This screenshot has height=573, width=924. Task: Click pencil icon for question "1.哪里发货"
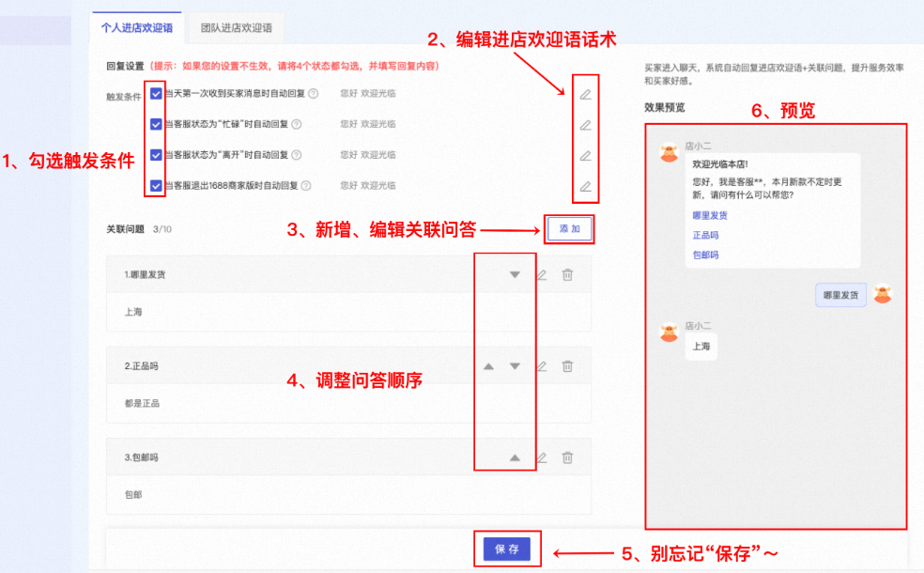coord(541,275)
